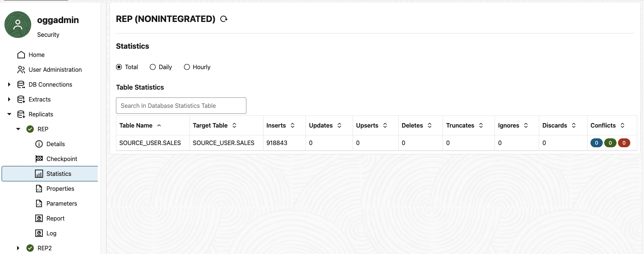Sort table by Inserts column

pos(292,125)
